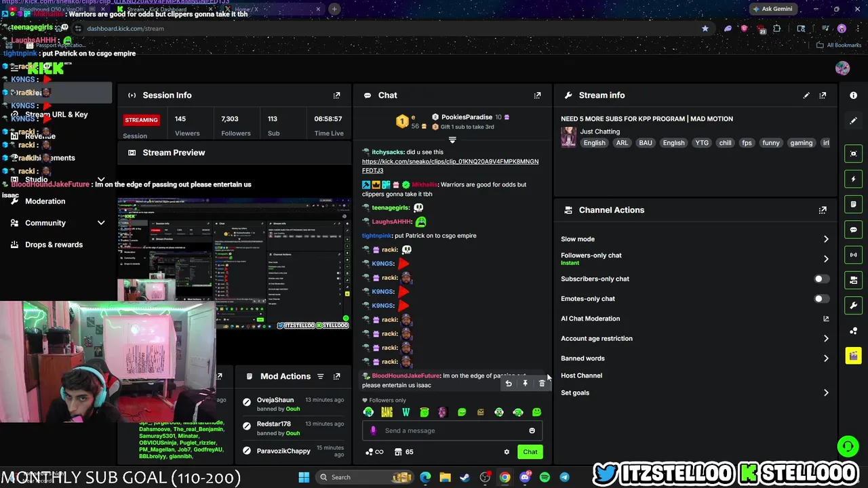The image size is (868, 488).
Task: Open emoji picker in message box
Action: coord(532,430)
